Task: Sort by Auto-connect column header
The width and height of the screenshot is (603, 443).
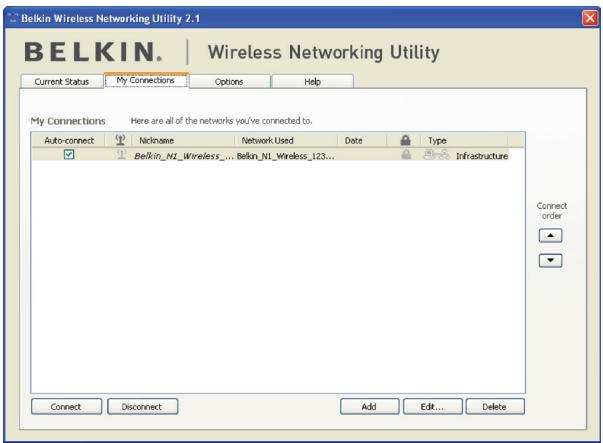Action: pos(69,140)
